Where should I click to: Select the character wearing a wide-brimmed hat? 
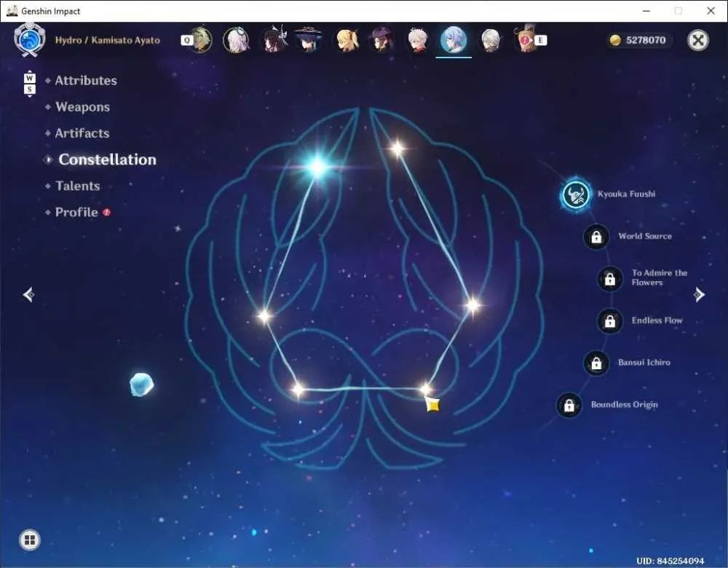tap(308, 40)
